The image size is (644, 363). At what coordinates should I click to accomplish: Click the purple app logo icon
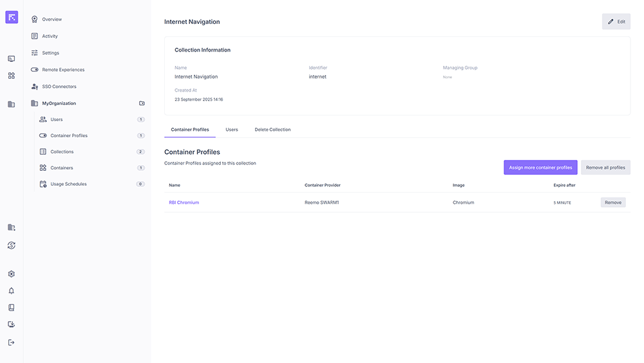[12, 17]
